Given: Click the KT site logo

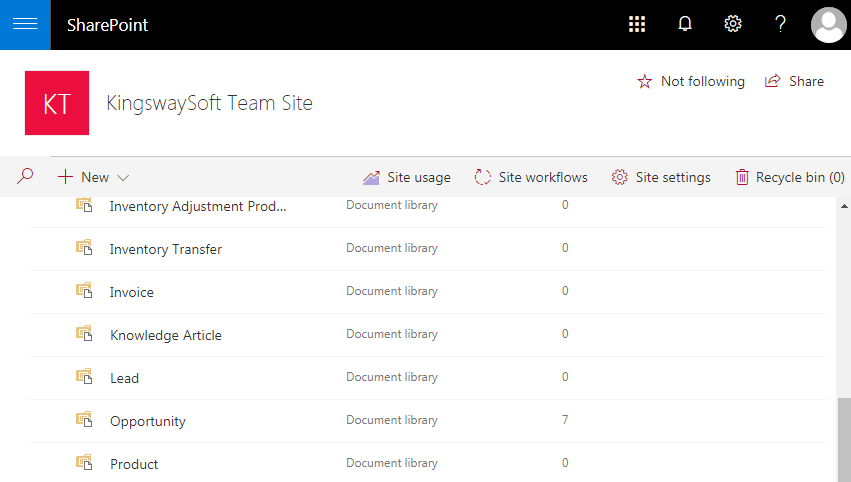Looking at the screenshot, I should tap(57, 103).
